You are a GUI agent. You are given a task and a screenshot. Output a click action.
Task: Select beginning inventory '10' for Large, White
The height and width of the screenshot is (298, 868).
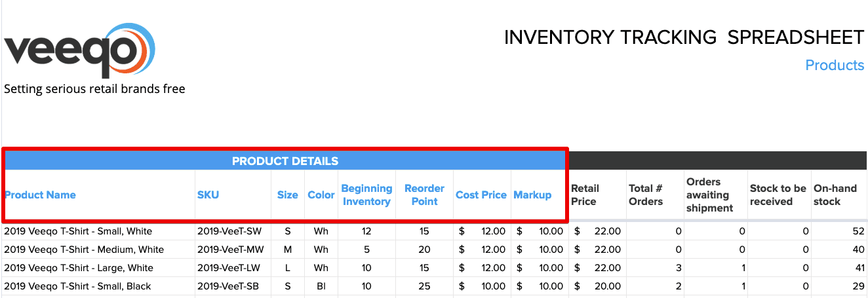[366, 268]
